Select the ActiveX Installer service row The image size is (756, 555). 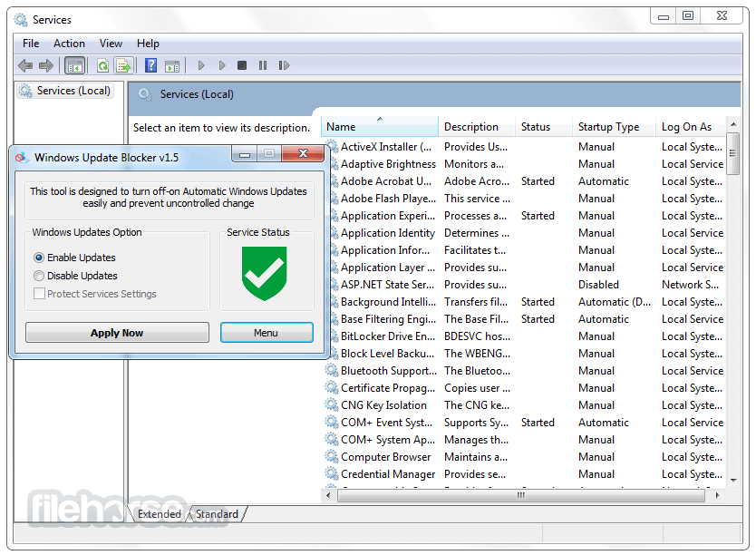pos(525,147)
